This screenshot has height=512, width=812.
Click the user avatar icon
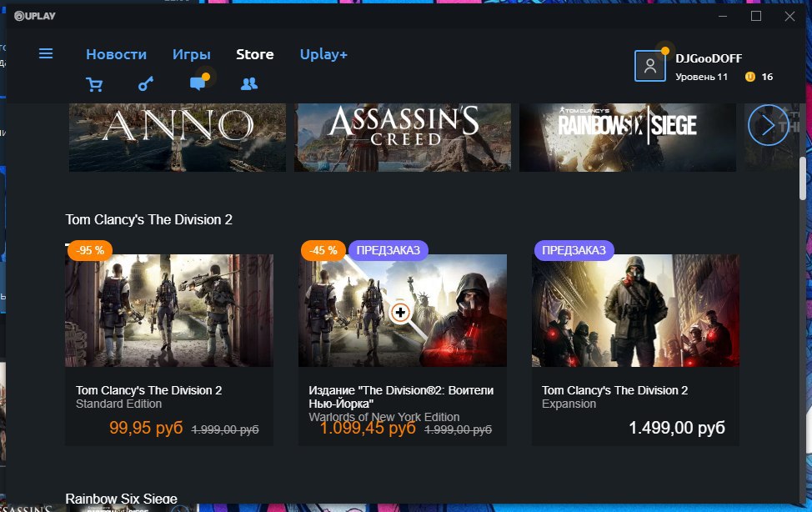(x=650, y=66)
